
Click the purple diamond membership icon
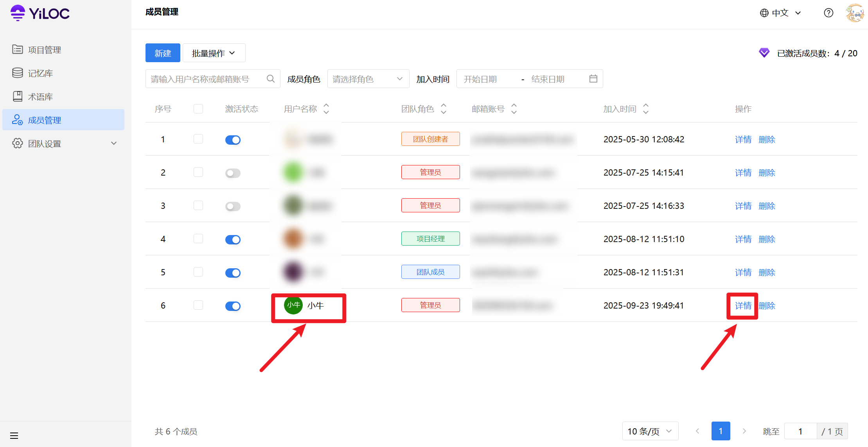pos(764,53)
